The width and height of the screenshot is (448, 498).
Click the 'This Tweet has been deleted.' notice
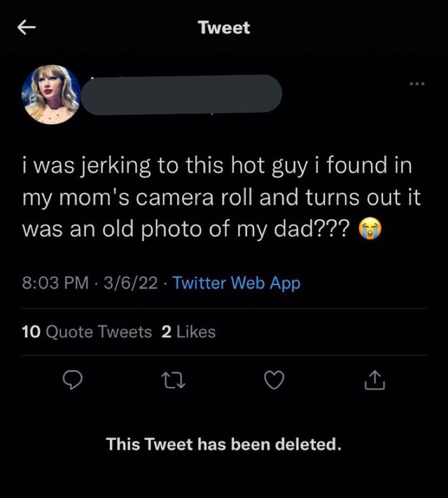point(224,444)
